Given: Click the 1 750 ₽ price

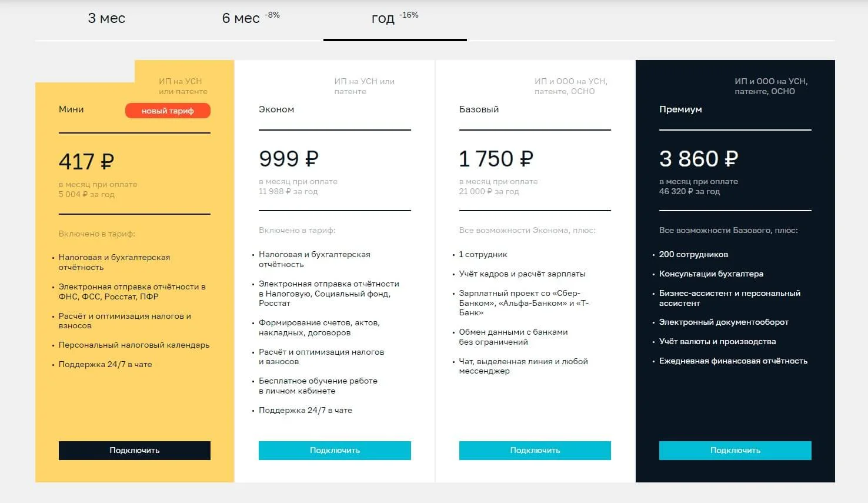Looking at the screenshot, I should click(x=496, y=159).
